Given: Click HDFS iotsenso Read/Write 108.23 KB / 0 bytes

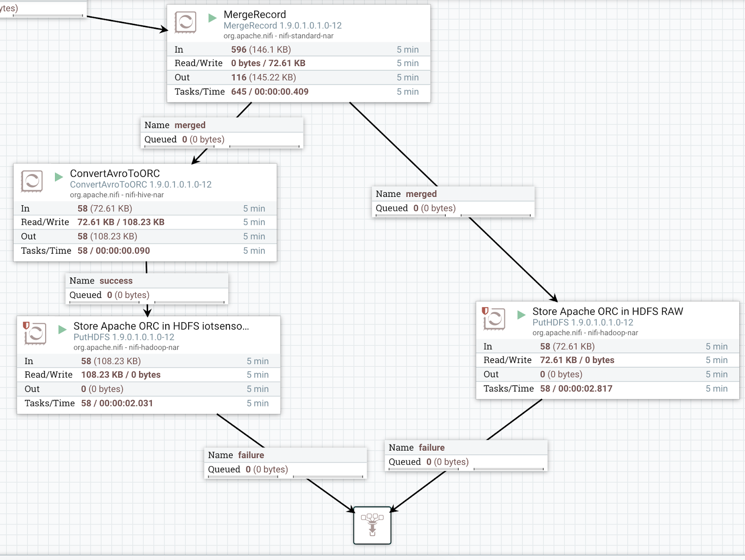Looking at the screenshot, I should click(121, 375).
